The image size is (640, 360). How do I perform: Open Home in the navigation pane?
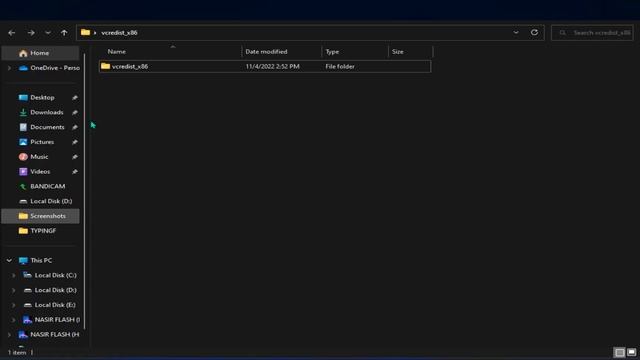pos(40,53)
